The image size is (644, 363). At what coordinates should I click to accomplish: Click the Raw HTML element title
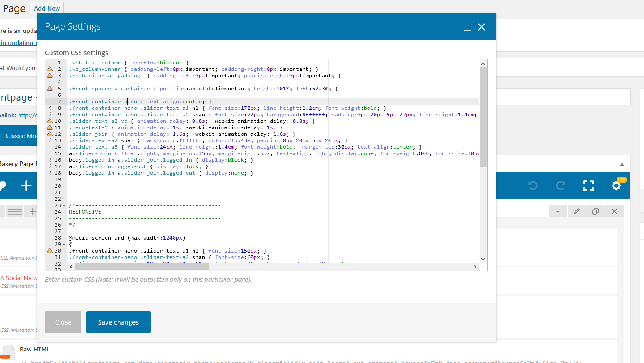(x=35, y=349)
